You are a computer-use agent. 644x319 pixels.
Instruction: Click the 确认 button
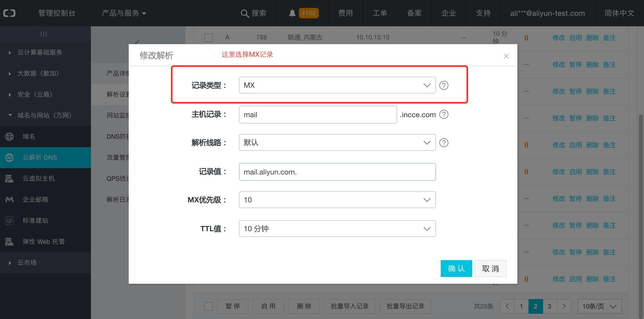pyautogui.click(x=456, y=269)
